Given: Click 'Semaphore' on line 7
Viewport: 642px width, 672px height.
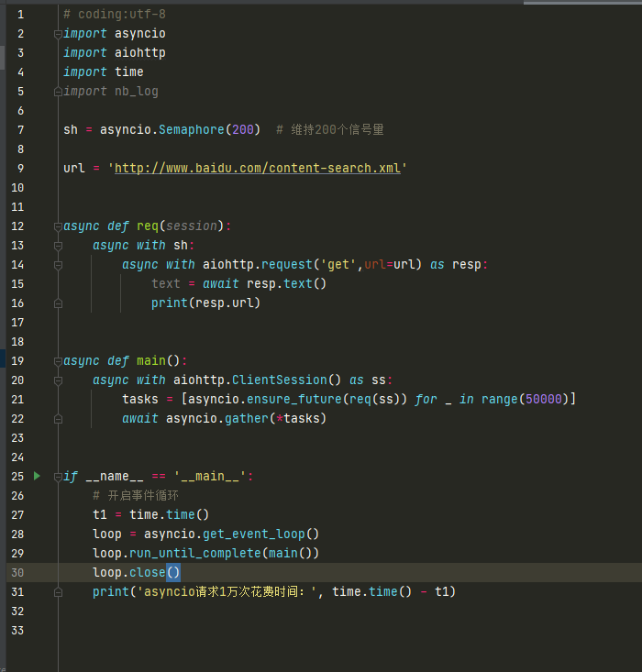Looking at the screenshot, I should point(192,129).
